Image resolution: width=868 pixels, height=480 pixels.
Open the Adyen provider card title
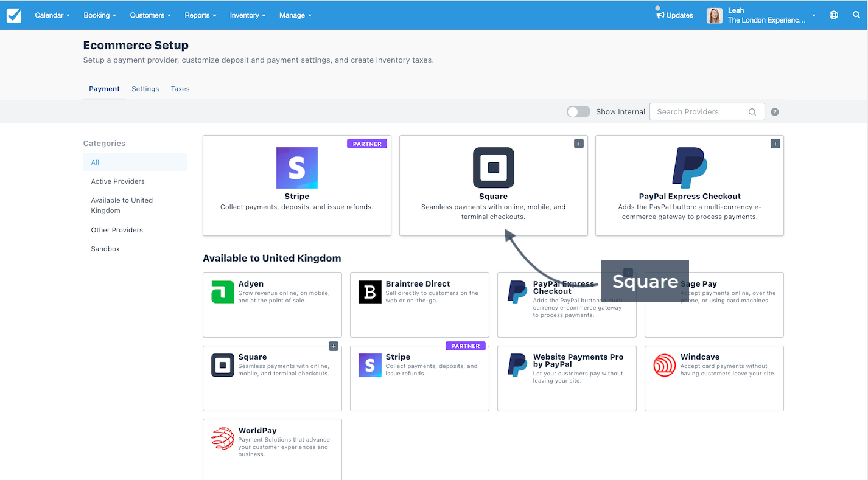coord(251,284)
